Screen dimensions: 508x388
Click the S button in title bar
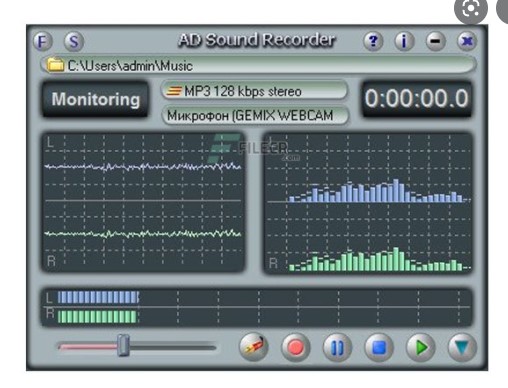(x=74, y=42)
